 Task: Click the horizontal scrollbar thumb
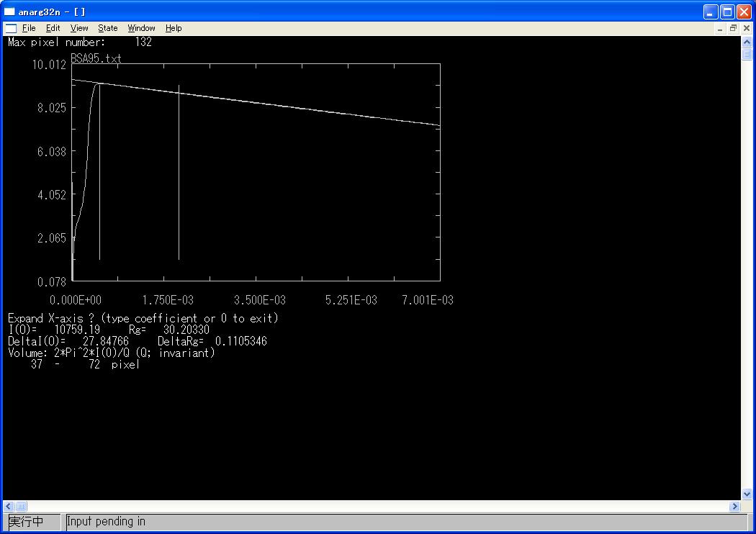pos(21,506)
